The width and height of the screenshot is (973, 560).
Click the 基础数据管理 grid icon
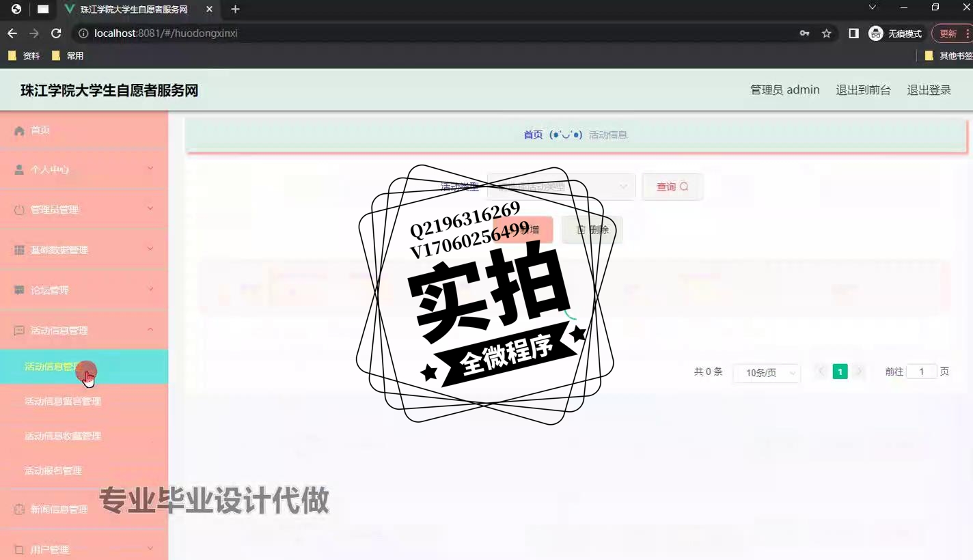click(19, 250)
